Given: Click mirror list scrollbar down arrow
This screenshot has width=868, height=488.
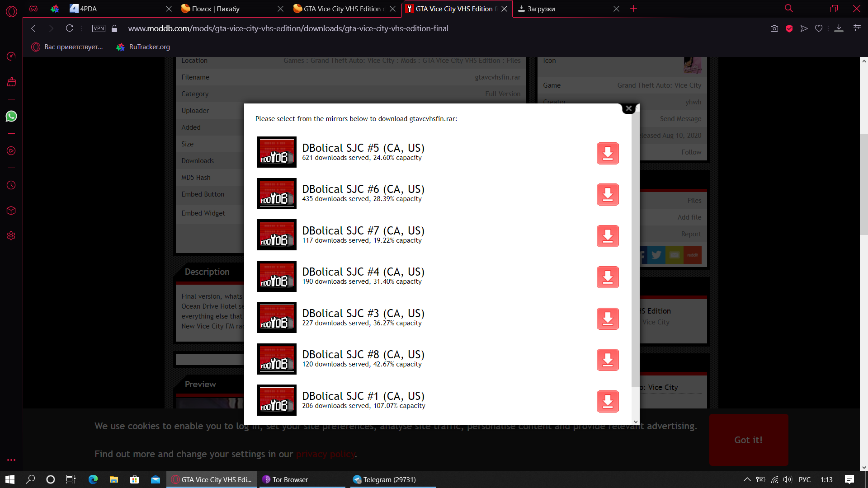Looking at the screenshot, I should click(636, 422).
